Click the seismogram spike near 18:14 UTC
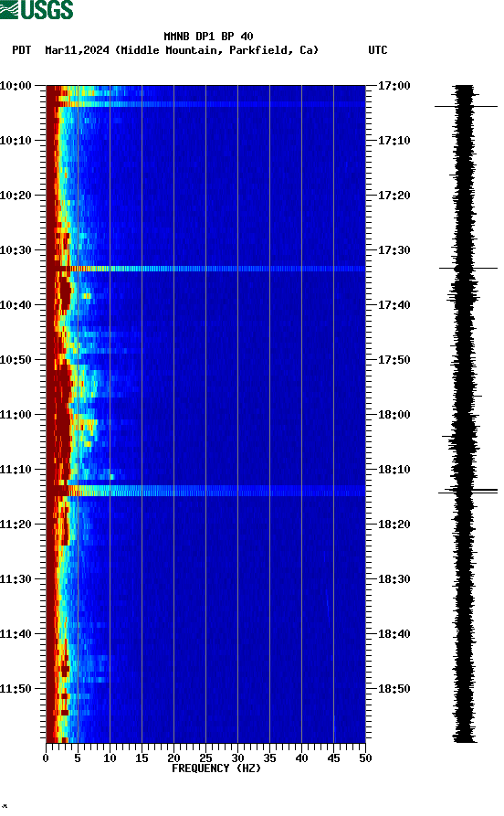 click(x=468, y=491)
